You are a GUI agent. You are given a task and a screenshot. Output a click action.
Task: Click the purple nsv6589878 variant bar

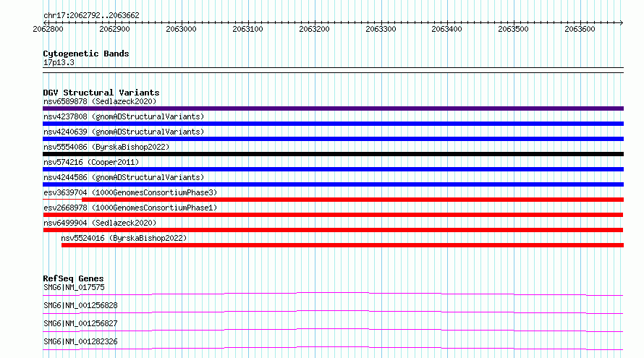333,108
